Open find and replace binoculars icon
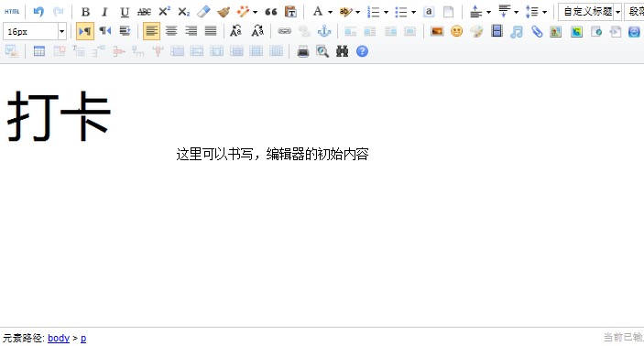Image resolution: width=644 pixels, height=346 pixels. [342, 51]
